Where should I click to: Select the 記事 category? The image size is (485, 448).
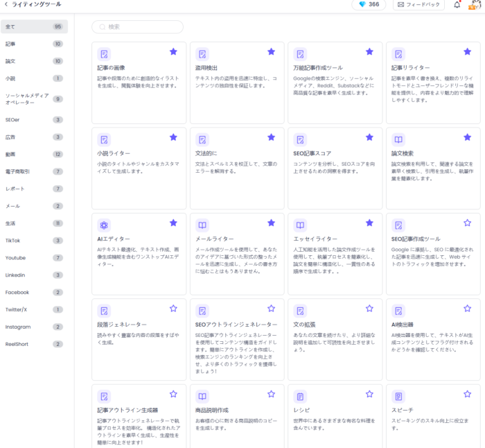coord(34,44)
